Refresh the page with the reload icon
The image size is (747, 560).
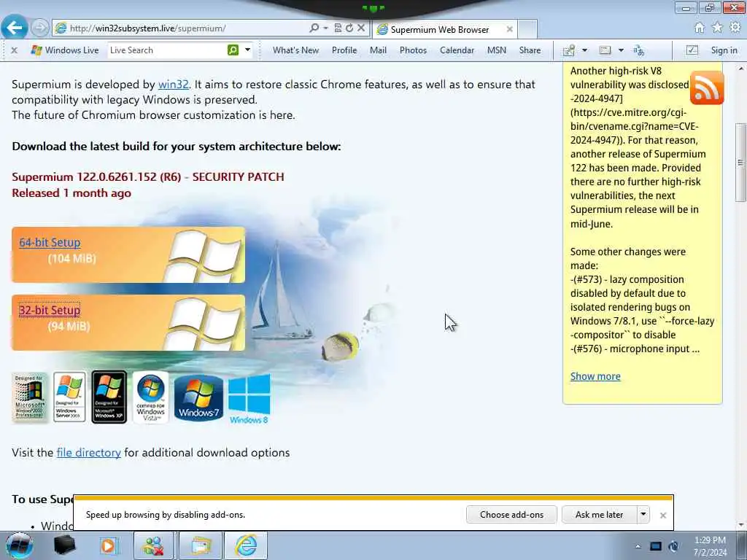coord(349,28)
